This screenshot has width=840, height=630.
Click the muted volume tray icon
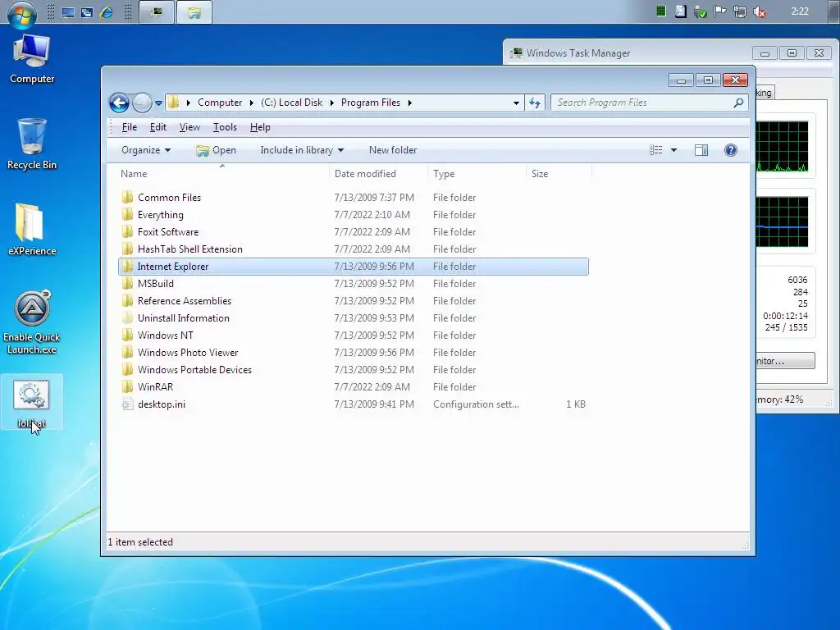click(760, 11)
